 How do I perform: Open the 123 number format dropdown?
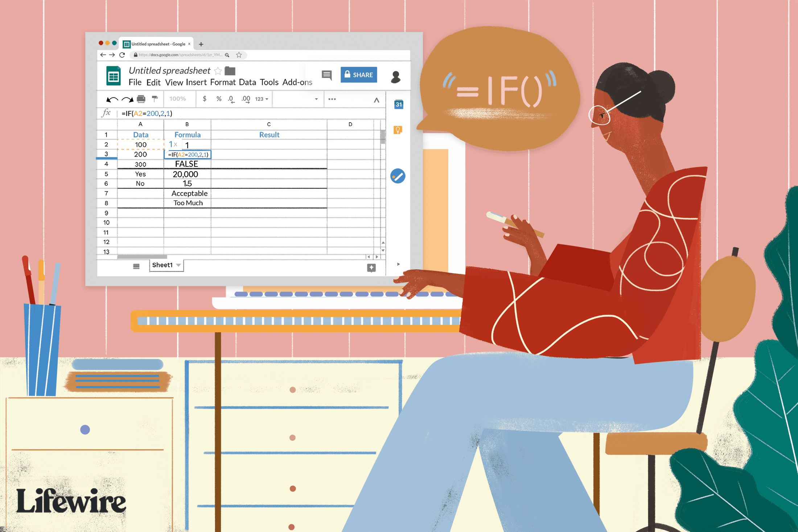pyautogui.click(x=262, y=99)
